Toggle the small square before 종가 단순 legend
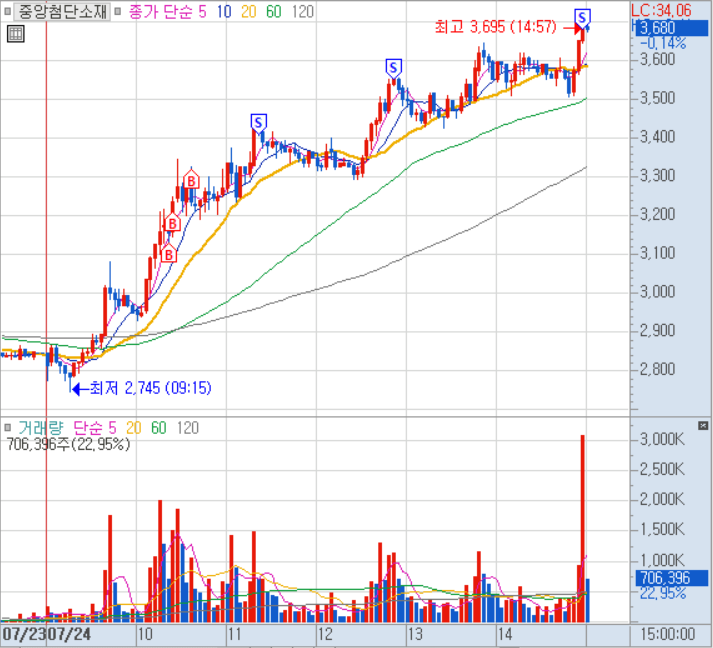 tap(119, 12)
